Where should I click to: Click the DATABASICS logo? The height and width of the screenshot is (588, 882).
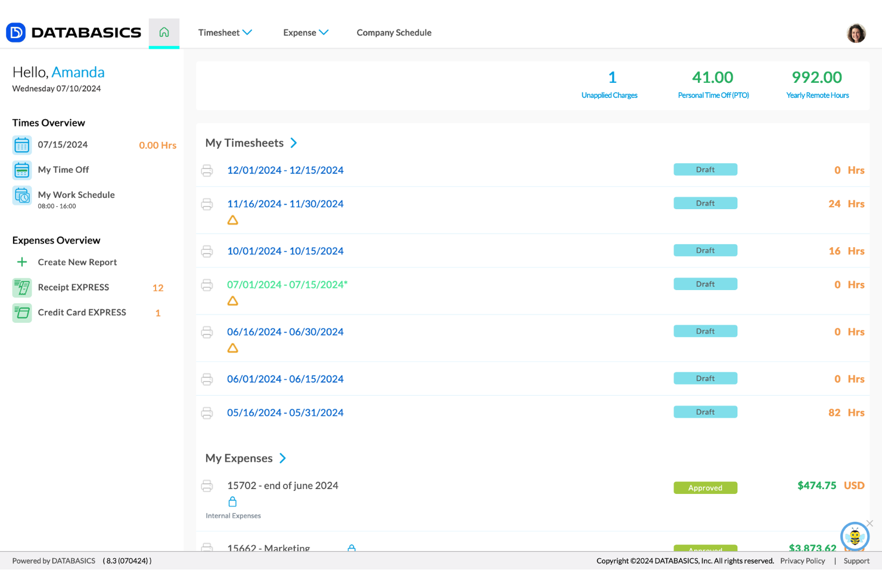pos(73,33)
